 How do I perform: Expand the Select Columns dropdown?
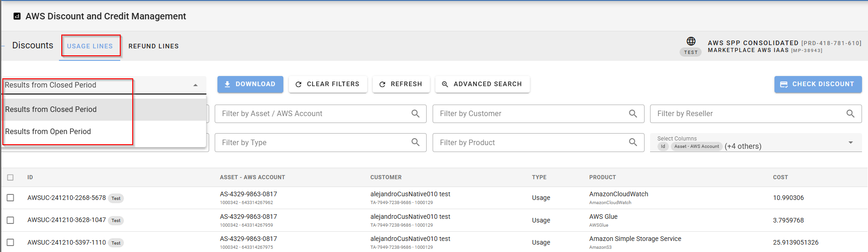tap(850, 143)
